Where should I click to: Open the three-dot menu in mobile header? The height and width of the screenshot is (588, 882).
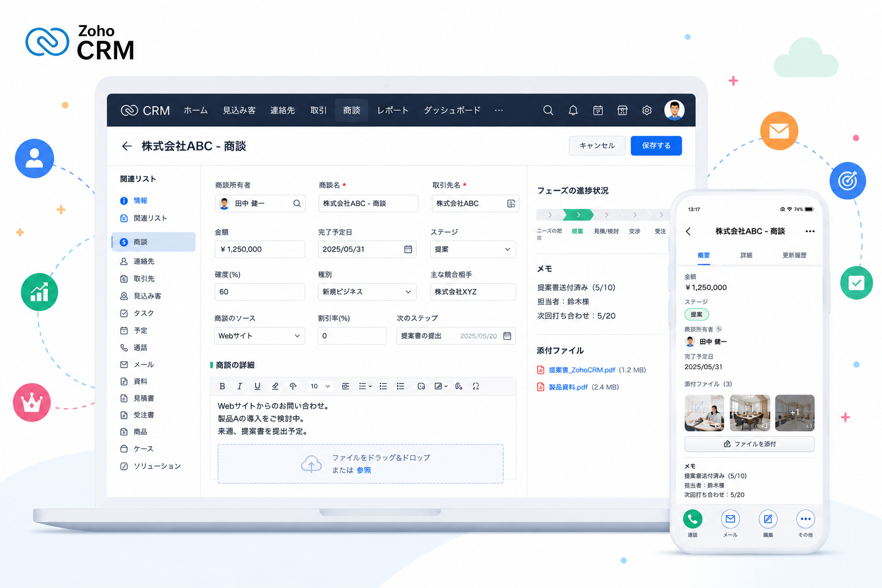point(810,231)
